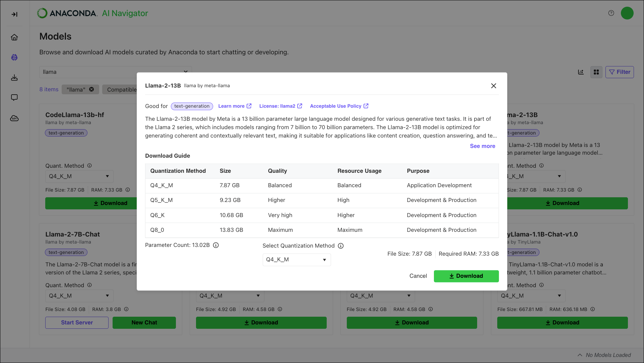Click the Anaconda AI Navigator logo
Image resolution: width=644 pixels, height=363 pixels.
(92, 13)
